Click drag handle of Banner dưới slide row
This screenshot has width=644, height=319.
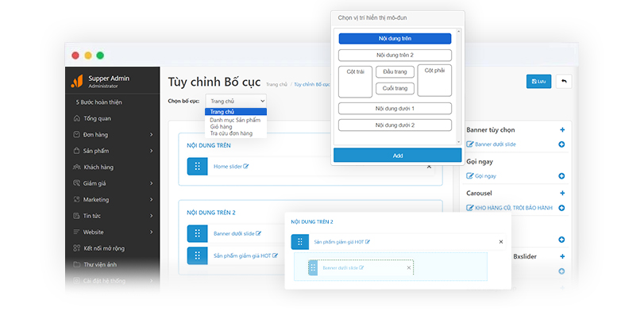point(197,233)
